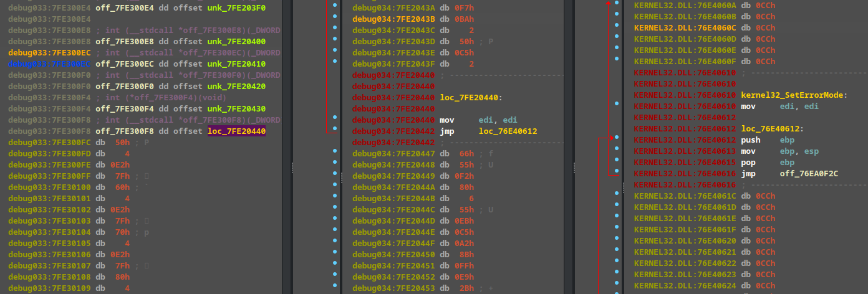Select line debug034:7FE20449 db 0F2h
868x294 pixels.
pos(413,176)
